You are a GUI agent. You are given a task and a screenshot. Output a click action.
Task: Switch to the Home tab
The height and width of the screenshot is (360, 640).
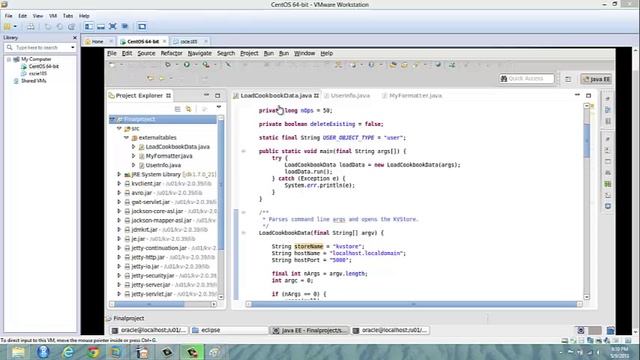(98, 42)
